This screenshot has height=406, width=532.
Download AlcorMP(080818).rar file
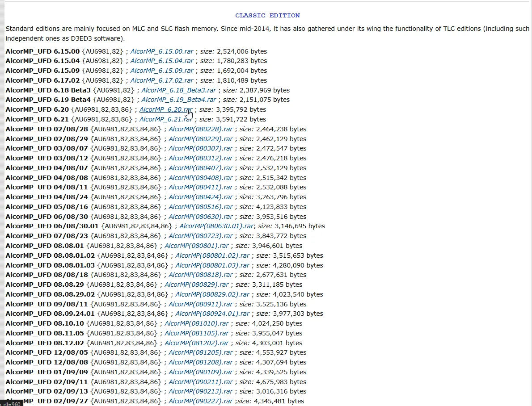201,275
